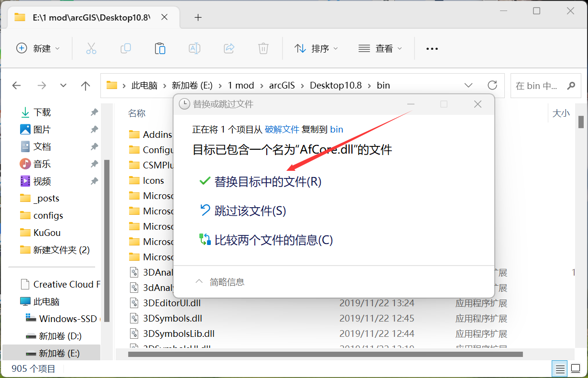The width and height of the screenshot is (588, 378).
Task: Open a new tab with plus button
Action: tap(198, 18)
